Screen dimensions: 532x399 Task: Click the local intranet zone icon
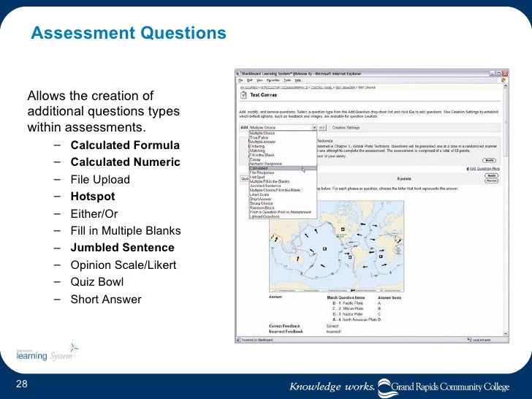(470, 340)
